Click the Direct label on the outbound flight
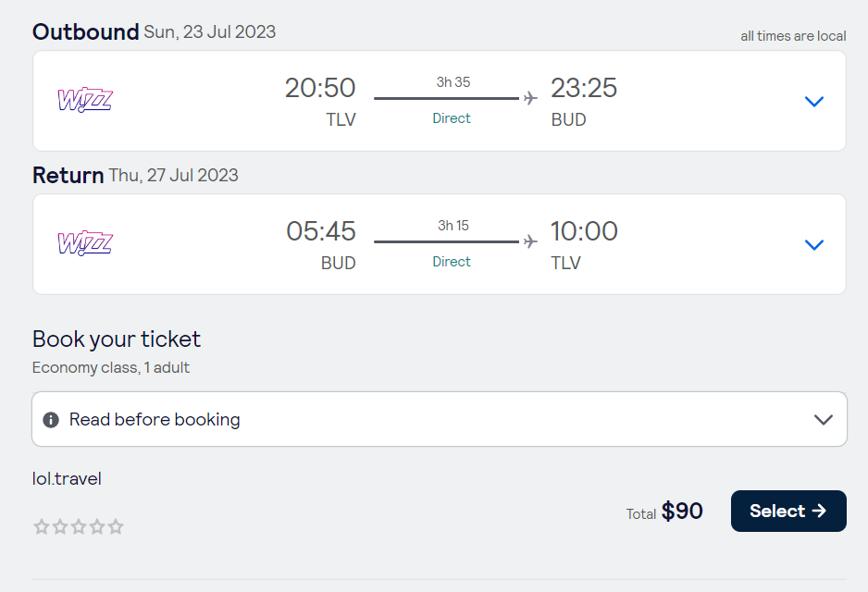The image size is (868, 592). point(452,118)
